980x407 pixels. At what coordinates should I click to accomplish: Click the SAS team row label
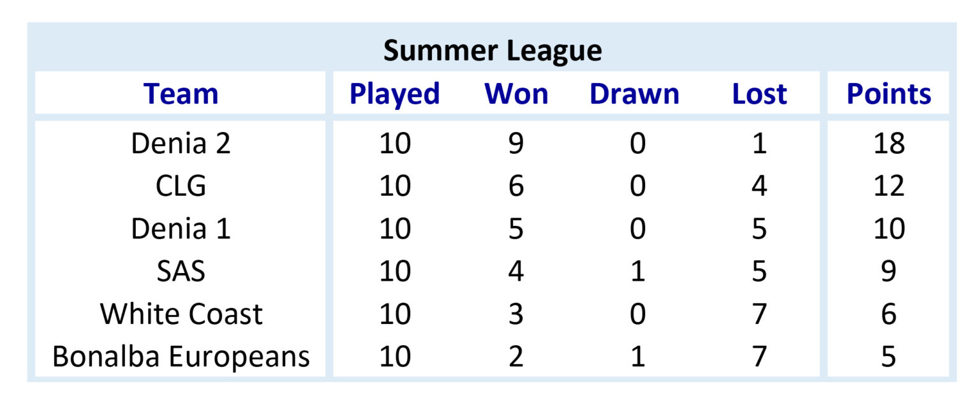pos(181,271)
